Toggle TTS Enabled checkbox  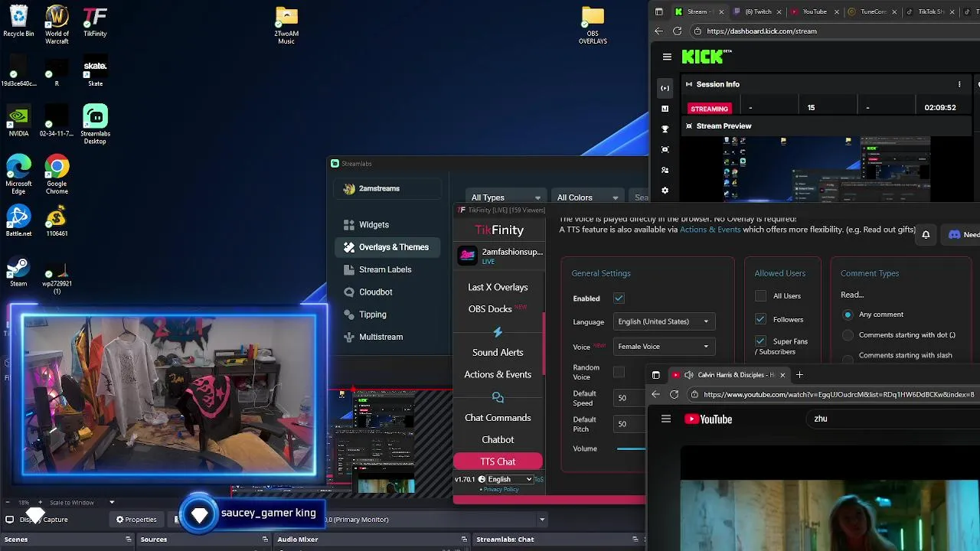[619, 298]
